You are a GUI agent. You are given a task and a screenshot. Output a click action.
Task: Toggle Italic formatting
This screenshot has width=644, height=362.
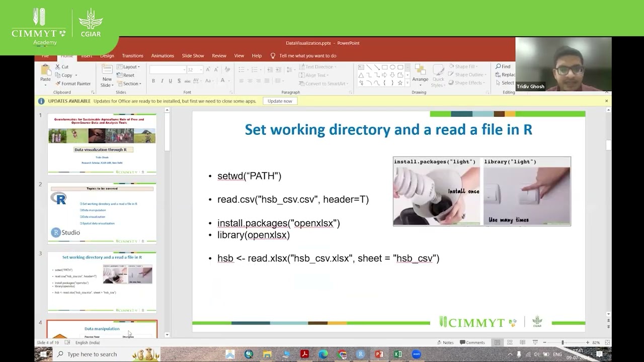[162, 81]
